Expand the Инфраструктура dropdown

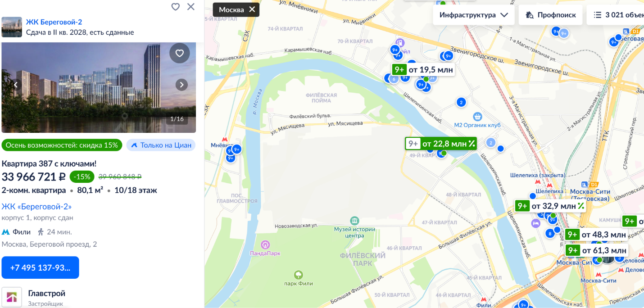tap(474, 15)
